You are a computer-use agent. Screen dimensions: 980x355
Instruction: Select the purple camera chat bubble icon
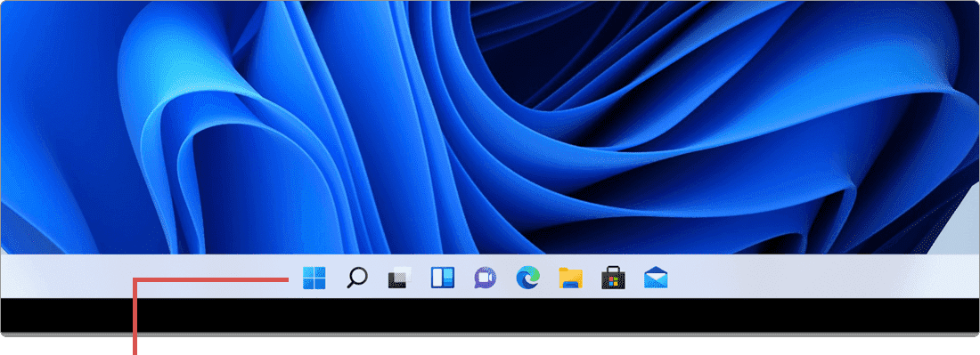pyautogui.click(x=485, y=278)
